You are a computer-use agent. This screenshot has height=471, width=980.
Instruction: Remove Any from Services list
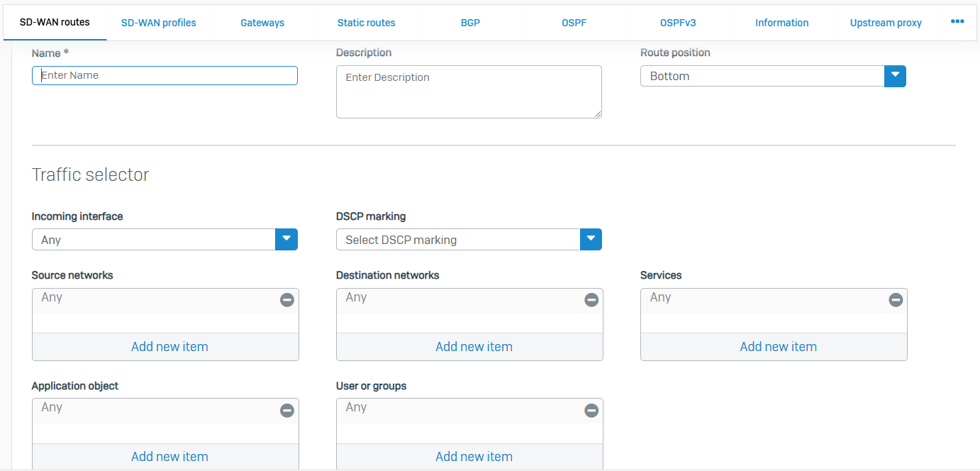click(896, 300)
